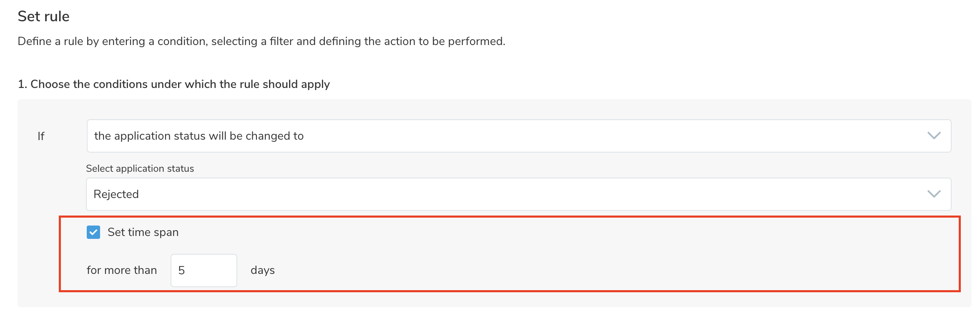Screen dimensions: 980x311
Task: Click the chevron arrow of the condition dropdown
Action: tap(934, 136)
